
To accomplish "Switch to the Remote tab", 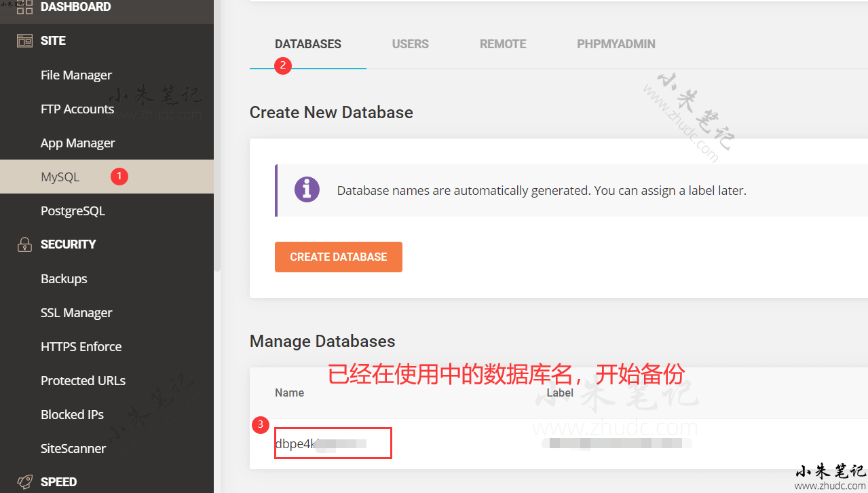I will [503, 44].
